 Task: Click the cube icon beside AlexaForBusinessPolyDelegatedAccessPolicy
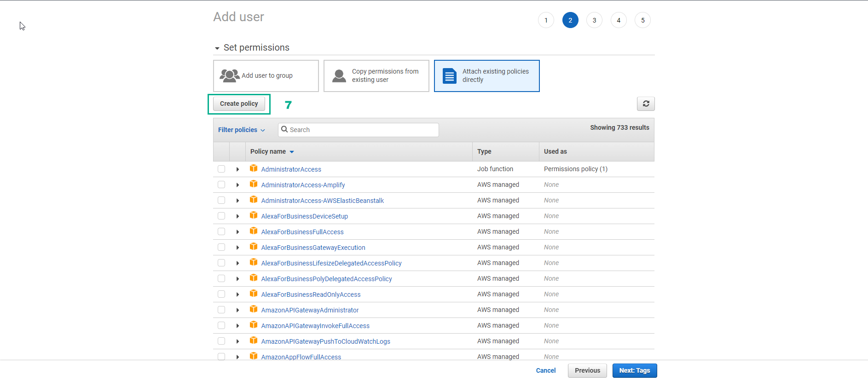(x=254, y=278)
